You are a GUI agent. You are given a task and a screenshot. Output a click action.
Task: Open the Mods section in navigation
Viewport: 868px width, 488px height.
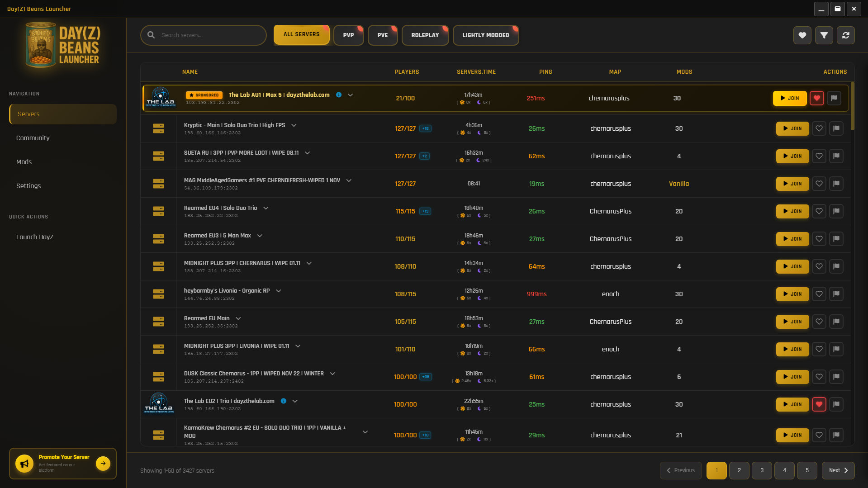[x=24, y=161]
